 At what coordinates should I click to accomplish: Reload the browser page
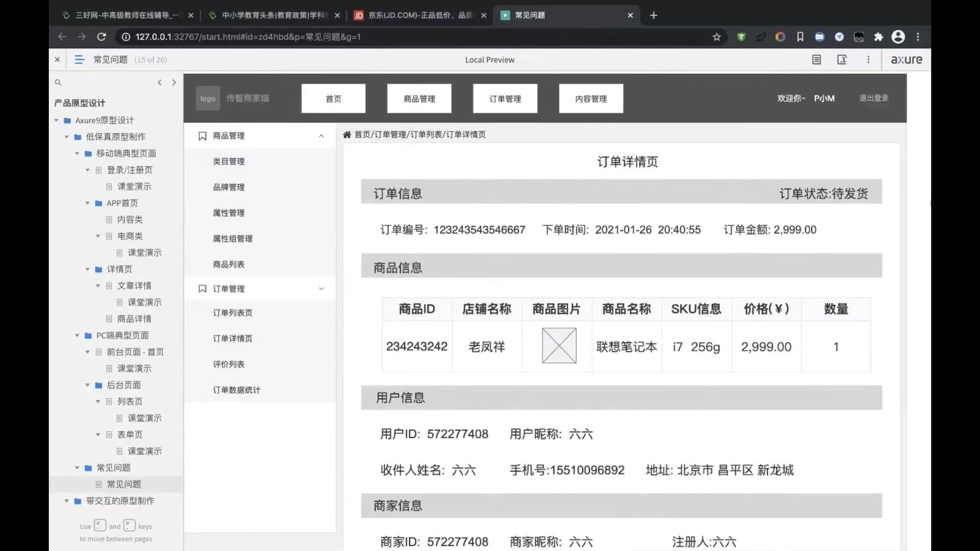pyautogui.click(x=102, y=37)
